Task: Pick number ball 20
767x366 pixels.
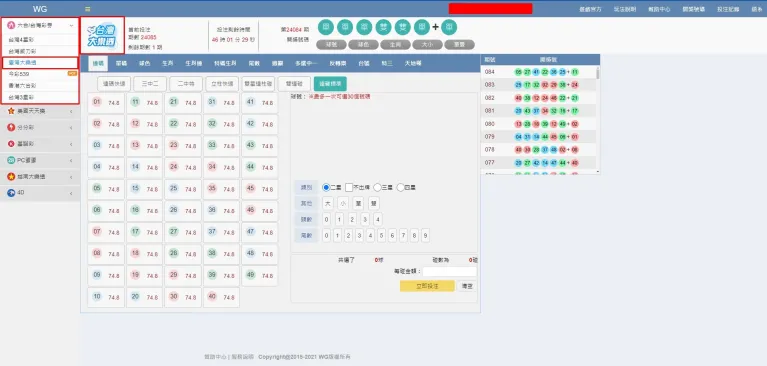Action: [x=135, y=297]
